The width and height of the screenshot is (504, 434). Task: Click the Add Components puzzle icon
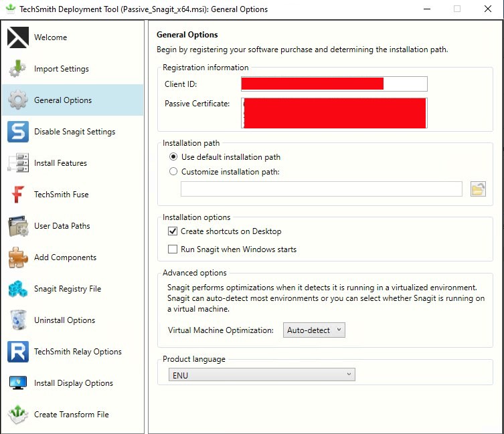(18, 257)
